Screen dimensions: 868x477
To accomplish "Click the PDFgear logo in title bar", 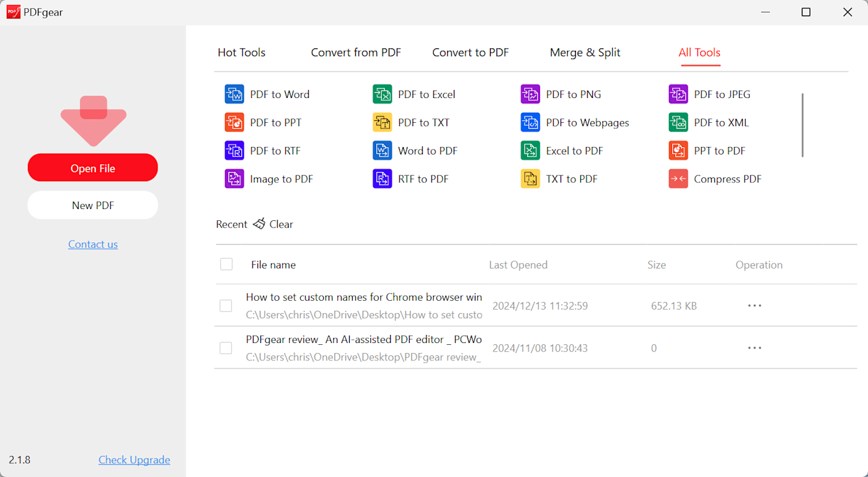I will [13, 12].
